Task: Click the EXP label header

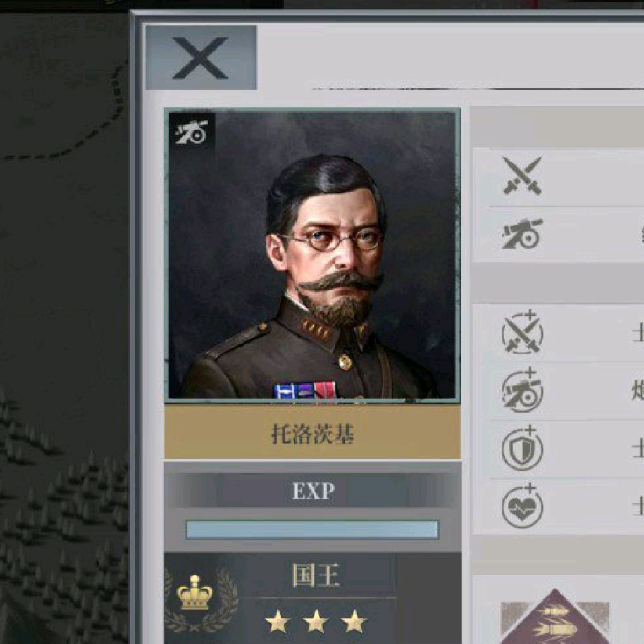Action: [313, 490]
